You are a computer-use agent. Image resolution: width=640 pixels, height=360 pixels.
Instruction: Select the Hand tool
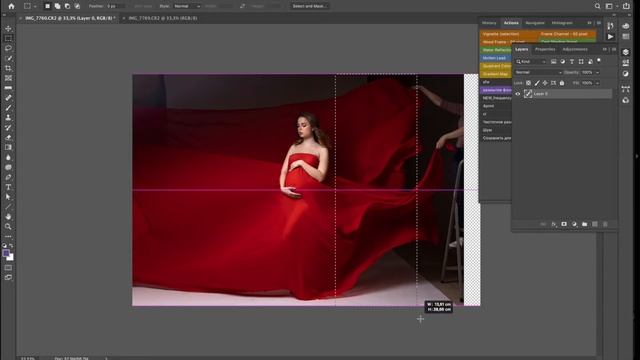pyautogui.click(x=8, y=217)
